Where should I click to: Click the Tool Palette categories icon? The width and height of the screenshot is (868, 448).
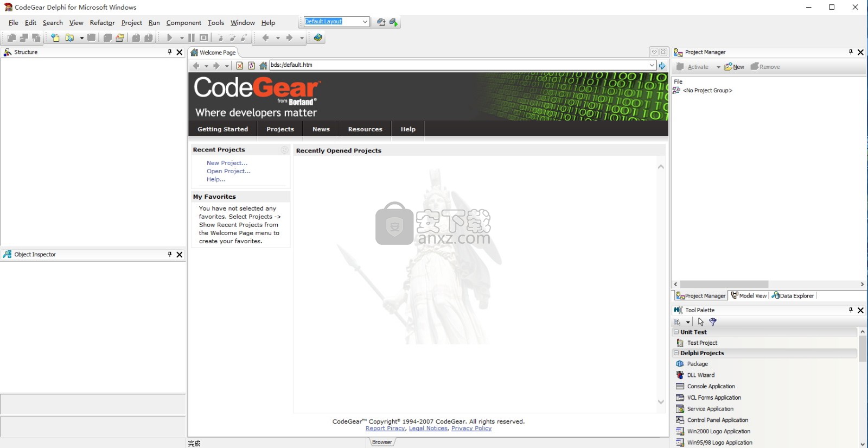pyautogui.click(x=678, y=321)
